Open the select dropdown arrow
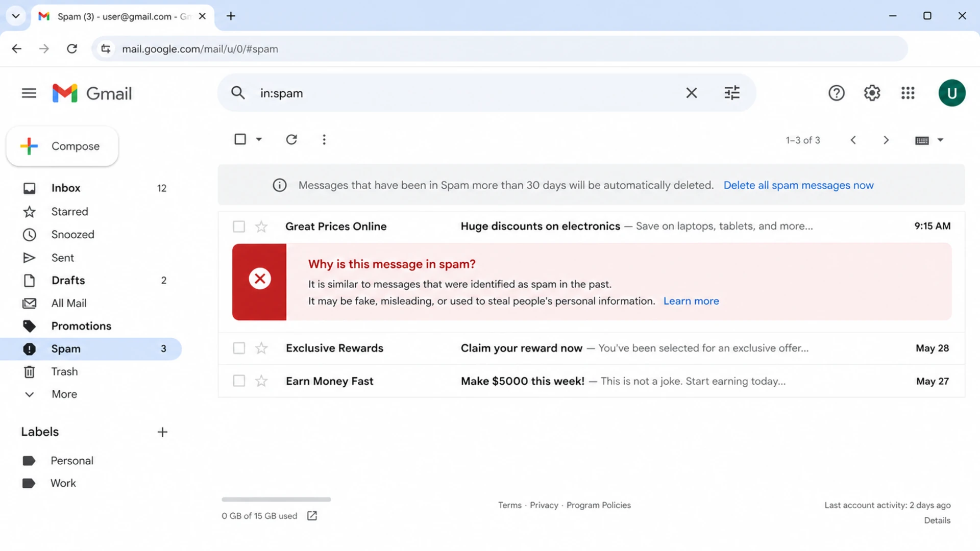The width and height of the screenshot is (980, 551). click(x=259, y=139)
